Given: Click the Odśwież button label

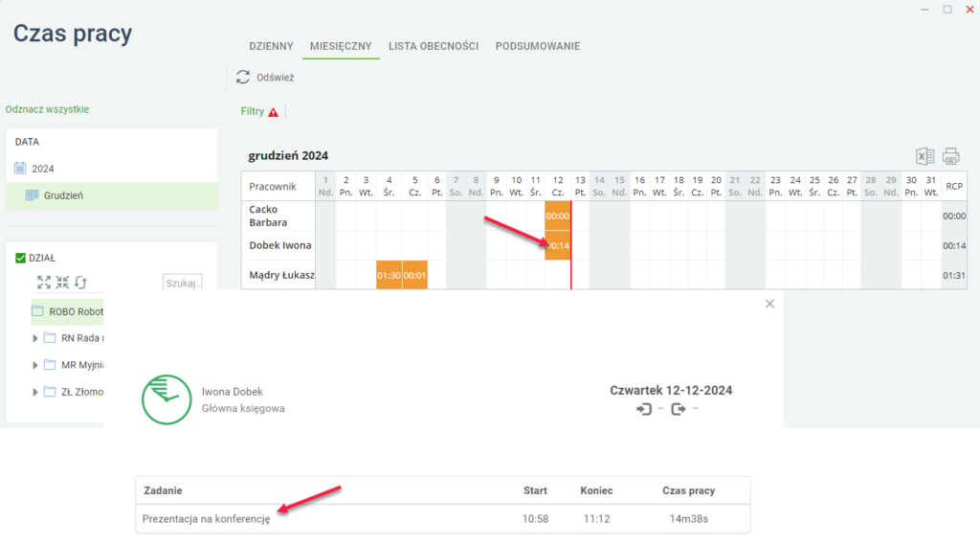Looking at the screenshot, I should point(275,78).
